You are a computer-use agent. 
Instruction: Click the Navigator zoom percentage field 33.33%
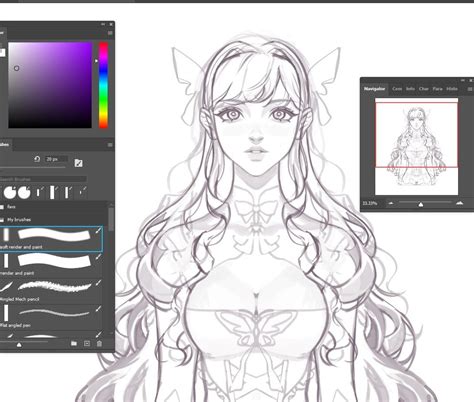(370, 203)
